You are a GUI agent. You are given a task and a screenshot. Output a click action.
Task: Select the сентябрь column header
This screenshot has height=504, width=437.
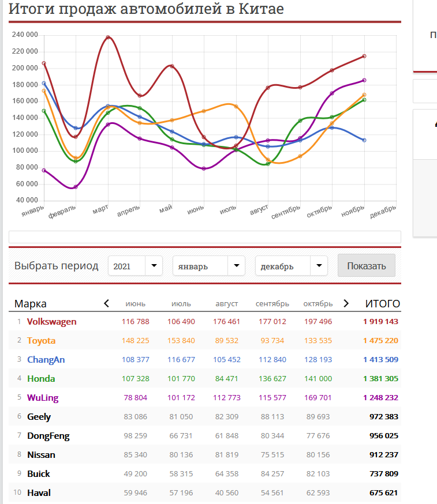click(272, 304)
